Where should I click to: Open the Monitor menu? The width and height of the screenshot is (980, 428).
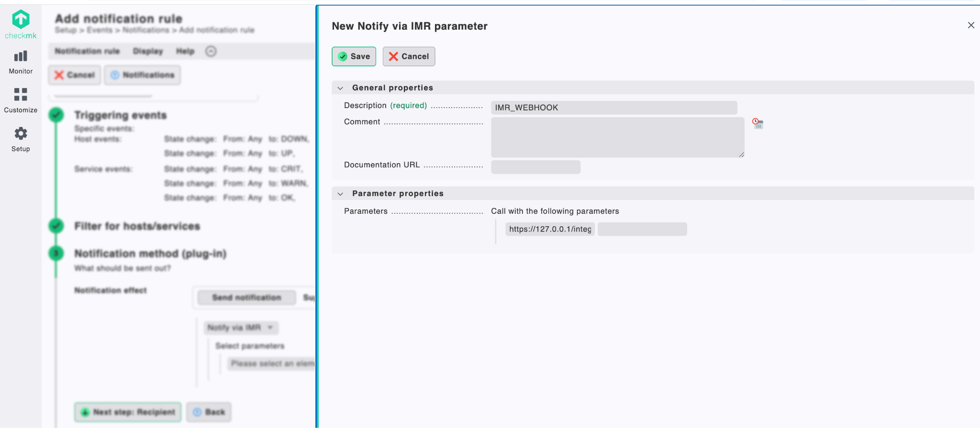tap(21, 62)
